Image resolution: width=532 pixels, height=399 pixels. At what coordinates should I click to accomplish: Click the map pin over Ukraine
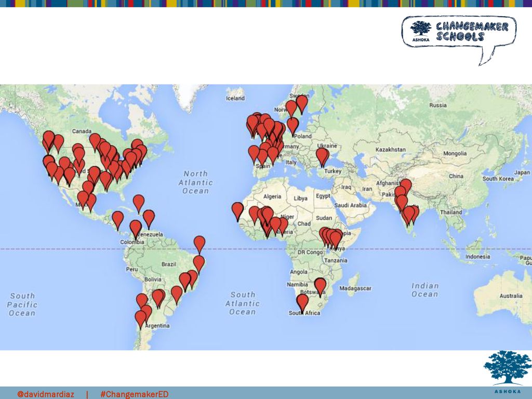tap(322, 158)
